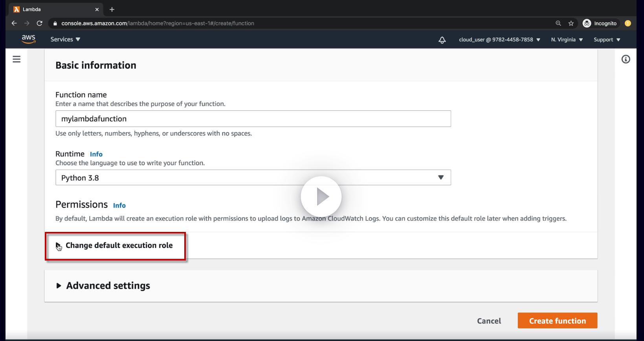
Task: Open the notifications bell
Action: pos(442,40)
